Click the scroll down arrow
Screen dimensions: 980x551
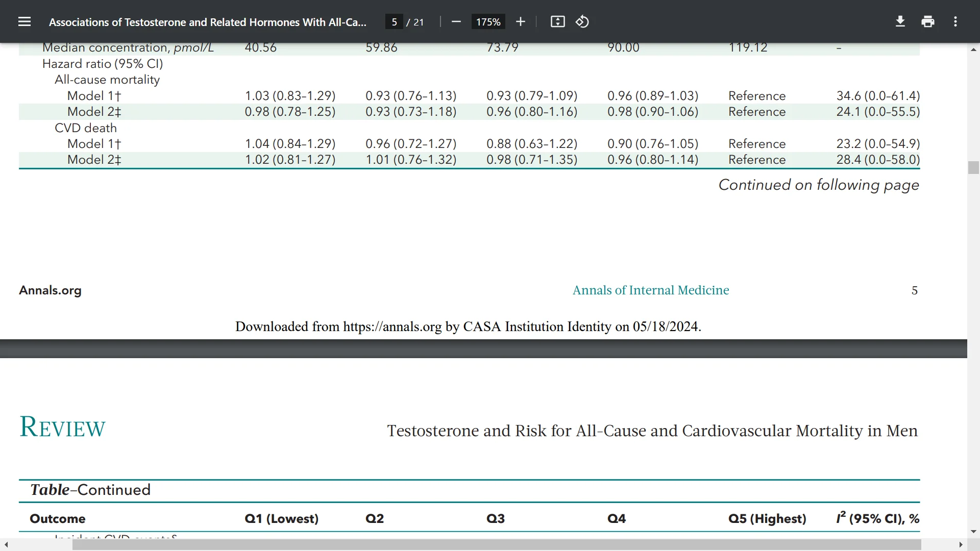[973, 532]
